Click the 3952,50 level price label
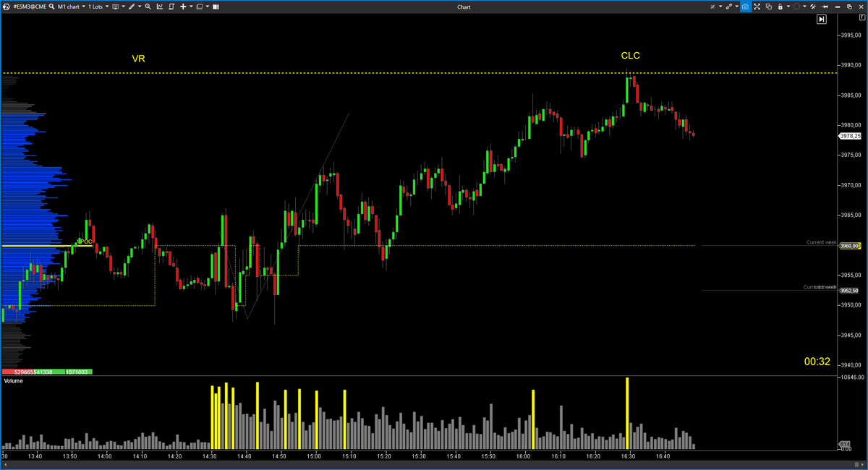Screen dimensions: 868x470 click(850, 290)
